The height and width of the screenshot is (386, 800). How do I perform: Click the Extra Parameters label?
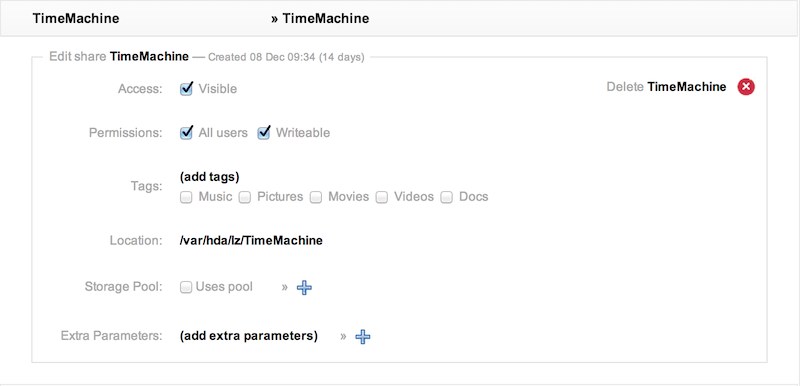pyautogui.click(x=111, y=336)
